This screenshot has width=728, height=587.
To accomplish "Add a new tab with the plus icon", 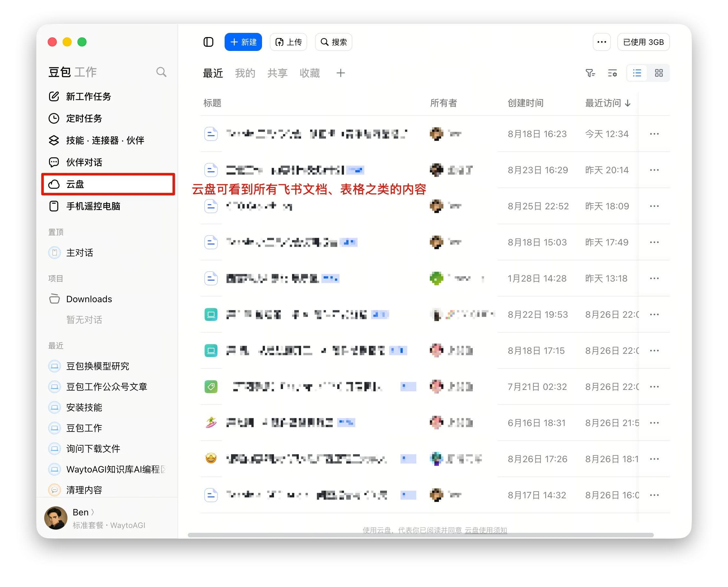I will (x=341, y=73).
